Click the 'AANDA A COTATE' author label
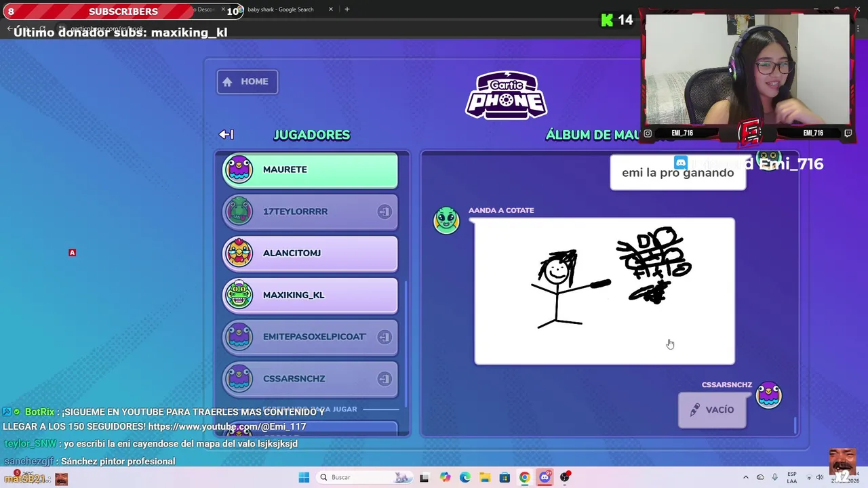Screen dimensions: 868x488 (x=501, y=210)
